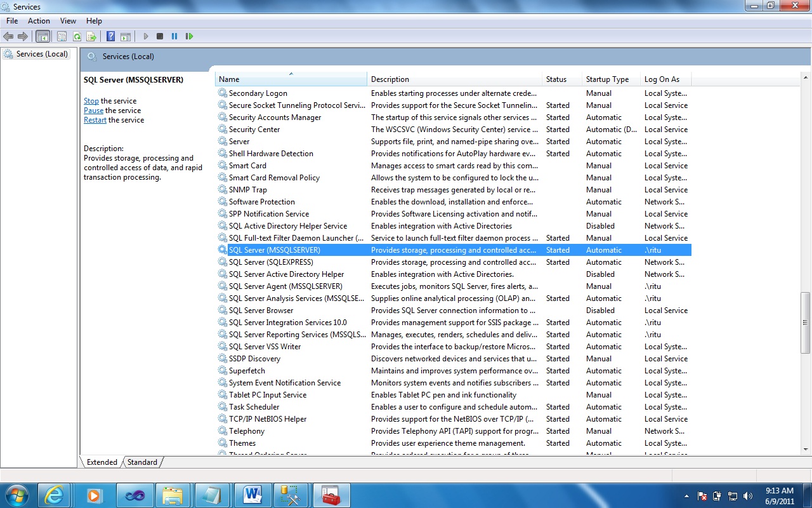This screenshot has width=812, height=508.
Task: Select the Smart Card Removal Policy service
Action: 453,178
